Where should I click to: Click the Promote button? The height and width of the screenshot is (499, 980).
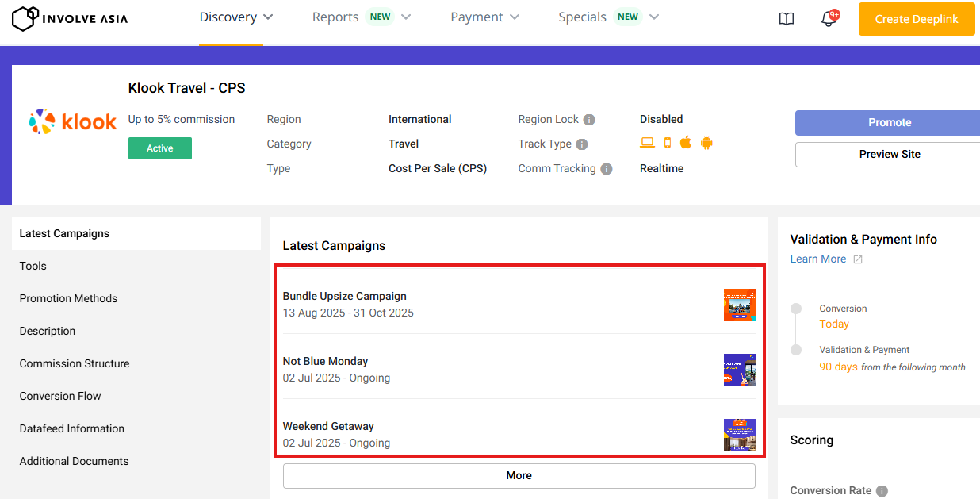tap(889, 123)
